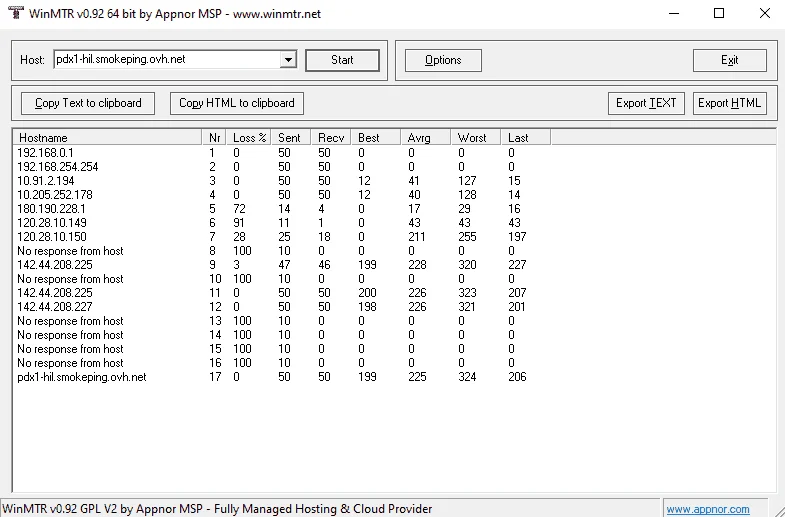Click the Best column header
The image size is (785, 517).
375,138
